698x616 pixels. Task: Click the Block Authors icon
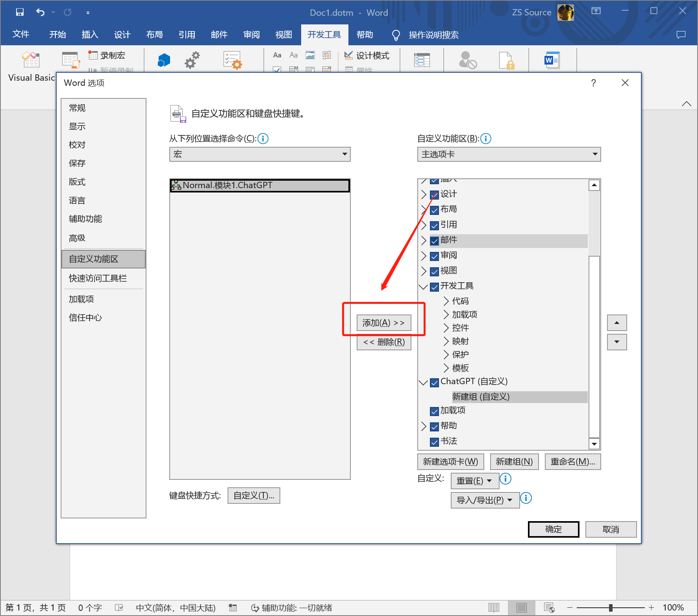[x=467, y=60]
